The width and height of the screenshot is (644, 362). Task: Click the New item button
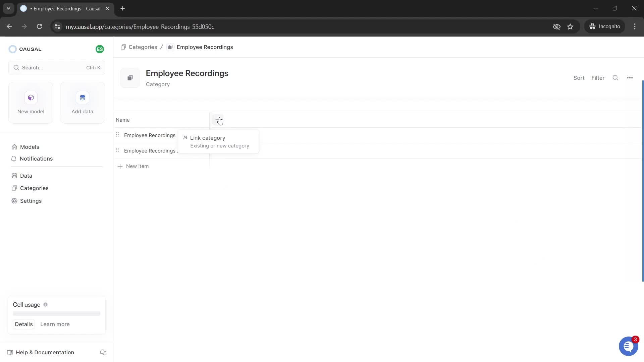click(133, 166)
